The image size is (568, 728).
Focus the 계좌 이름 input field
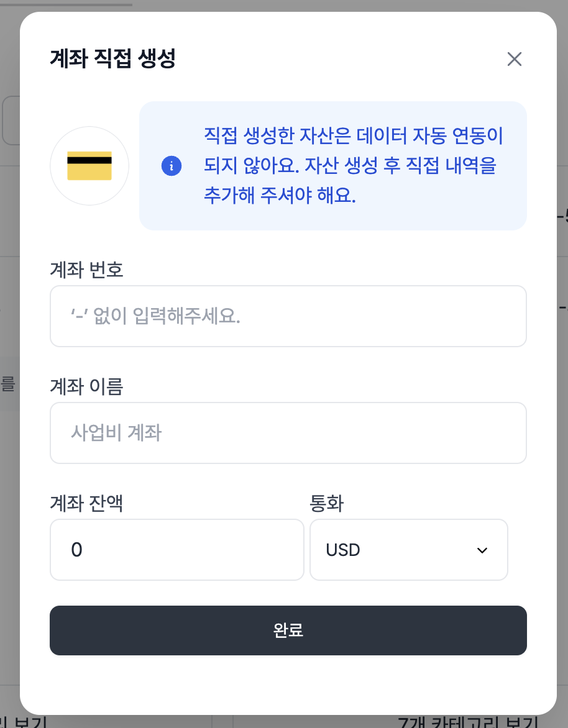pos(288,433)
